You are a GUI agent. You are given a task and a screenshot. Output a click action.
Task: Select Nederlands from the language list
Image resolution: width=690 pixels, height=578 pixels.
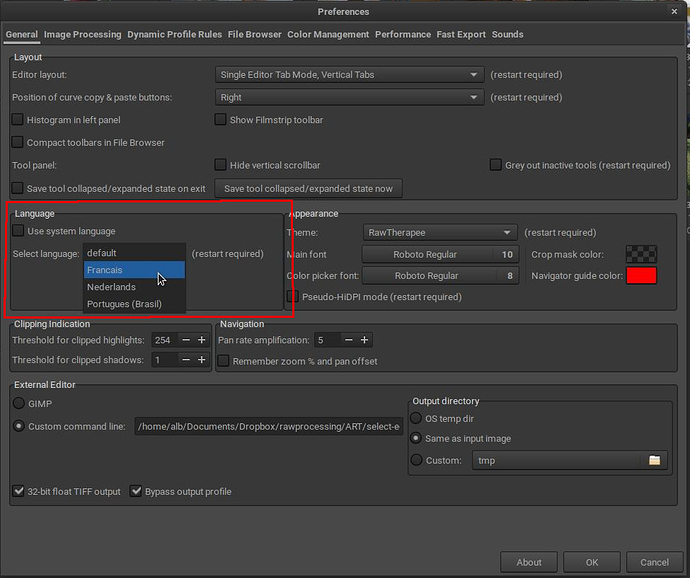click(111, 287)
